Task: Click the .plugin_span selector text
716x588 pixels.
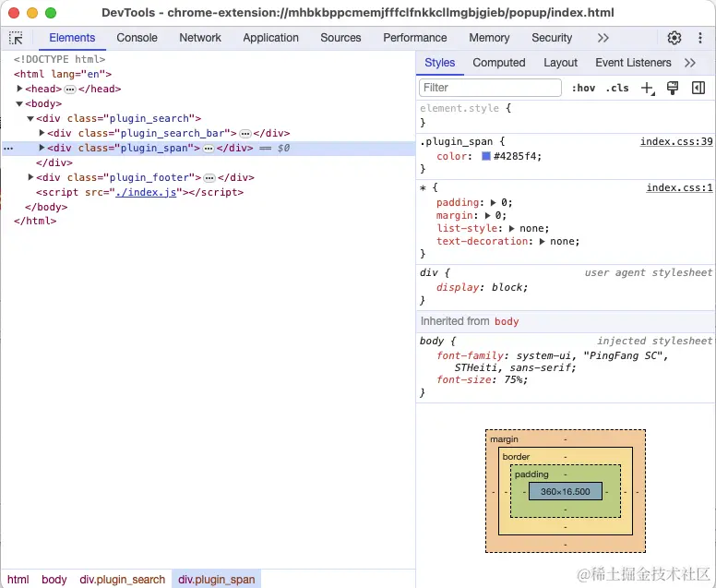Action: 456,141
